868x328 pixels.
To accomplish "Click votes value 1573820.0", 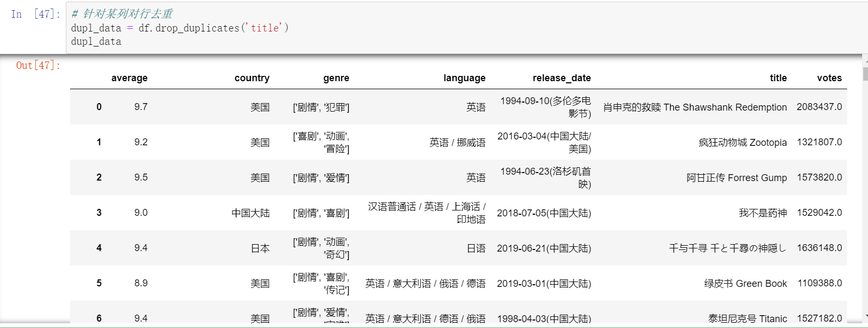I will pos(819,177).
